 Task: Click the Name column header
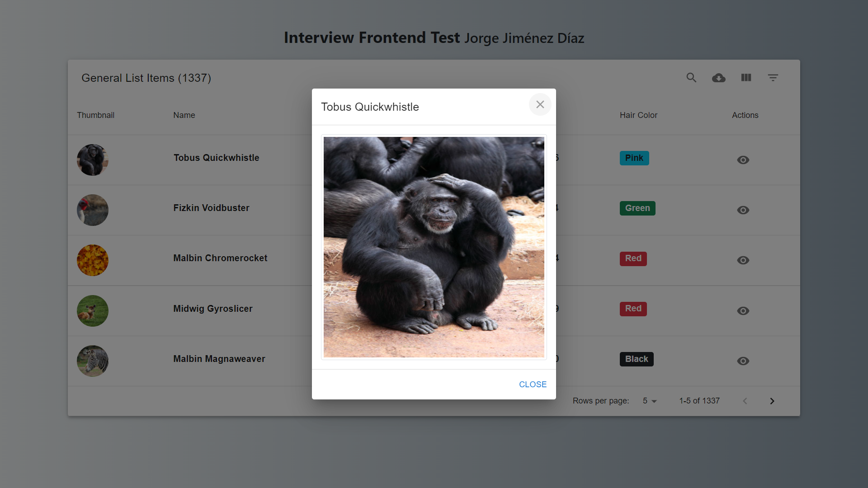coord(184,115)
